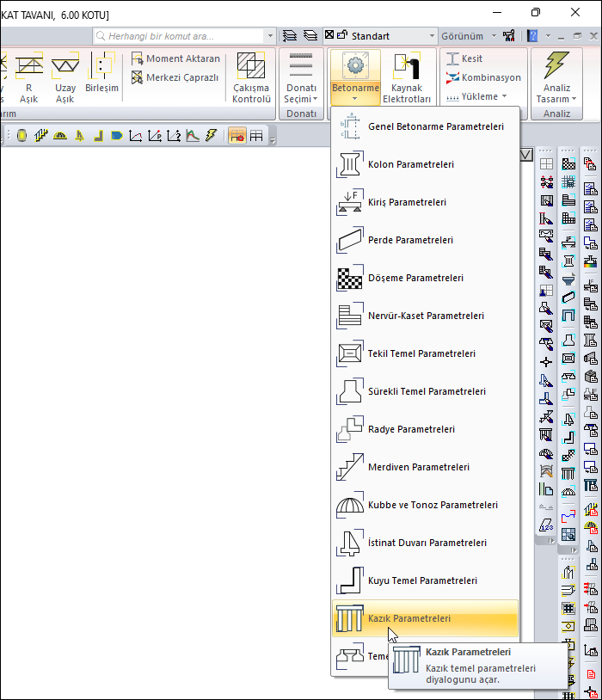This screenshot has width=602, height=700.
Task: Select Merdiven Parametreleri
Action: [x=425, y=467]
